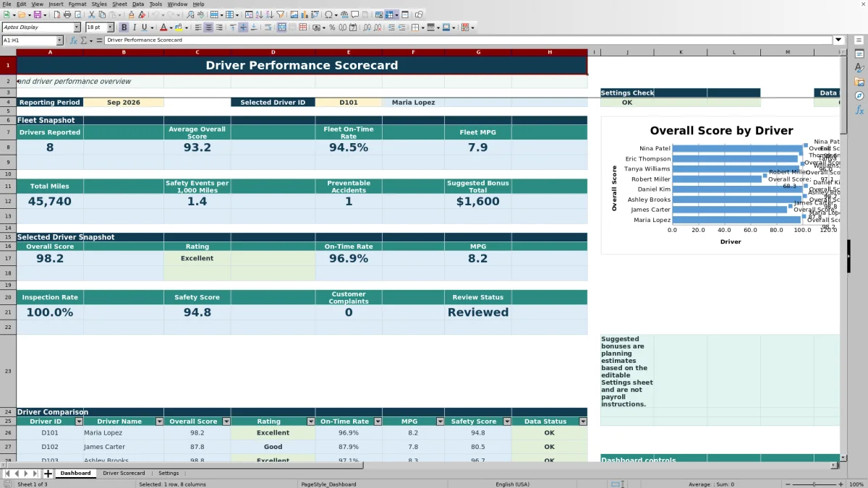Click the Insert comment icon
Viewport: 868px width, 488px height.
click(355, 14)
